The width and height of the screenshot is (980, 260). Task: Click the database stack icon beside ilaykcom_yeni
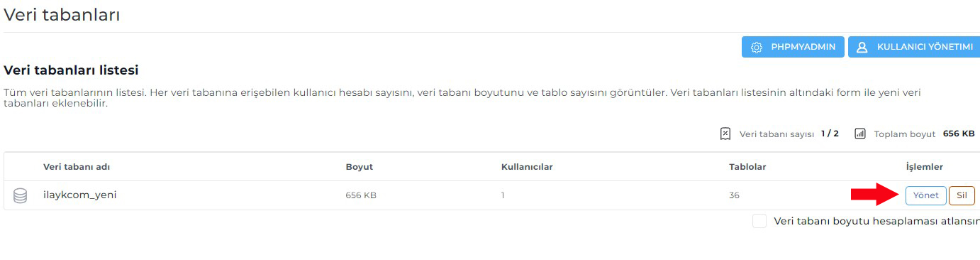pyautogui.click(x=21, y=195)
